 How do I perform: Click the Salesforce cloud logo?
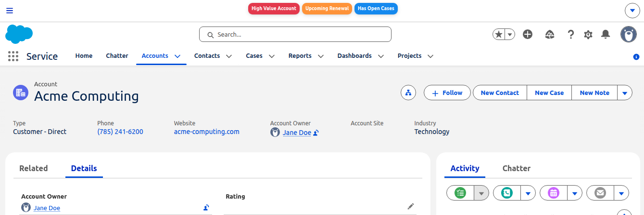[19, 34]
